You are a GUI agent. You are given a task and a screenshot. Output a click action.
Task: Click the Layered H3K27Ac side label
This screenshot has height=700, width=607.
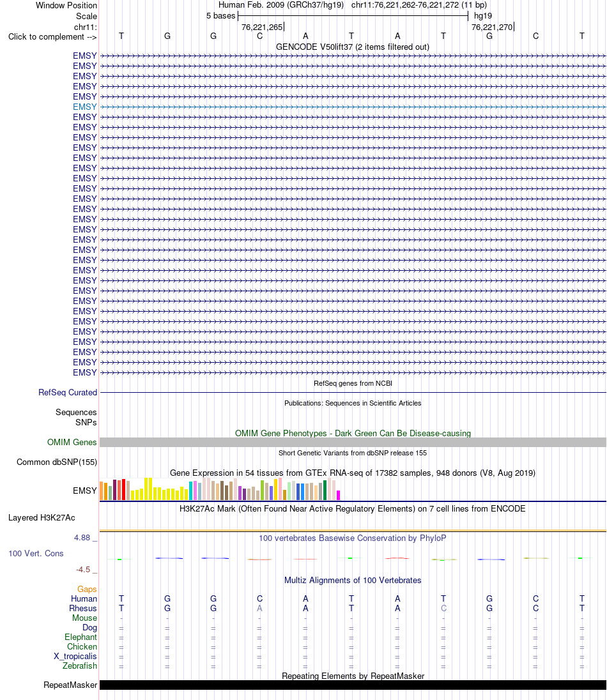point(42,518)
